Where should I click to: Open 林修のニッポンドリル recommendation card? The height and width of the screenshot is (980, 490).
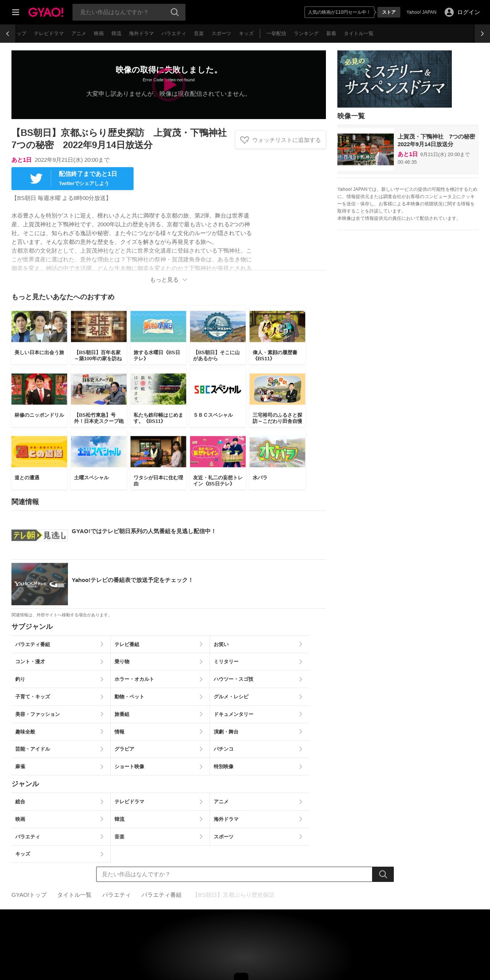(x=39, y=398)
